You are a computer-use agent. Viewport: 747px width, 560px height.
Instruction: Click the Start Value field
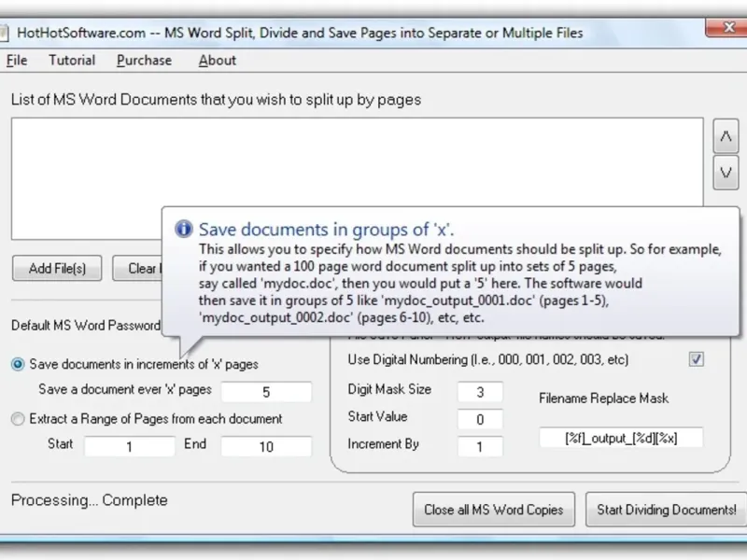tap(480, 419)
